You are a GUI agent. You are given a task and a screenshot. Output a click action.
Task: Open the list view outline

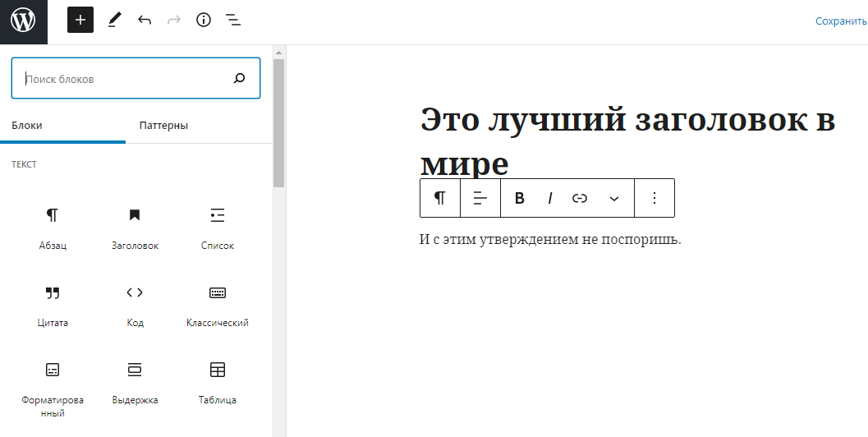tap(233, 21)
